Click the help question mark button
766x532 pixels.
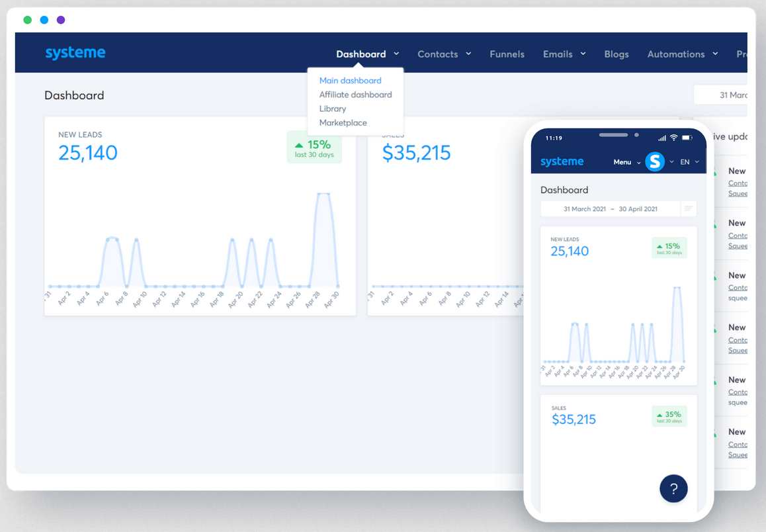point(673,489)
